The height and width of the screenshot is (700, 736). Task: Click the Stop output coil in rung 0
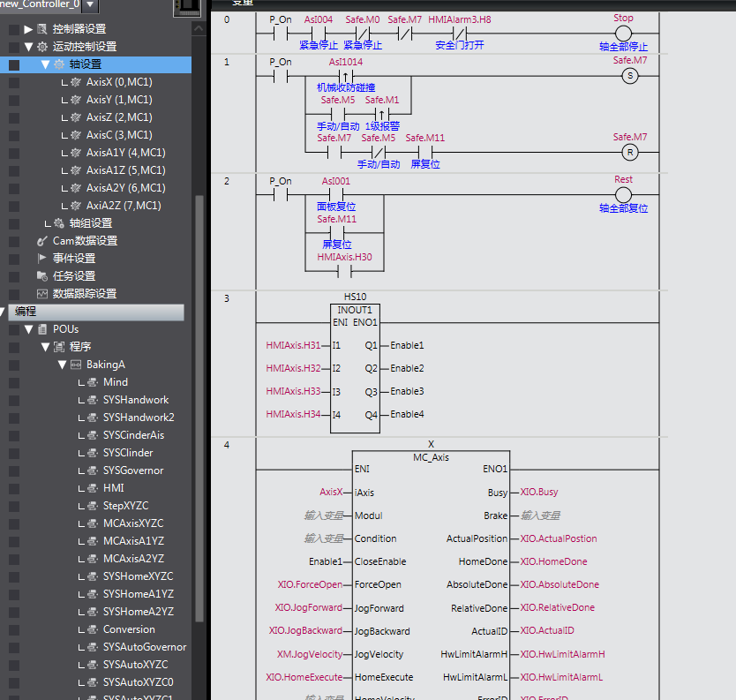(x=624, y=34)
